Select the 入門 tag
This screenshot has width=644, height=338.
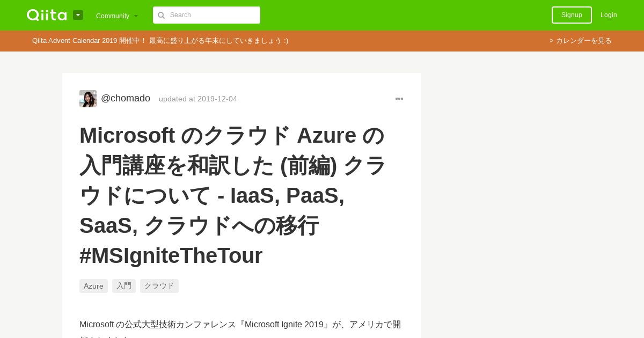(x=124, y=286)
